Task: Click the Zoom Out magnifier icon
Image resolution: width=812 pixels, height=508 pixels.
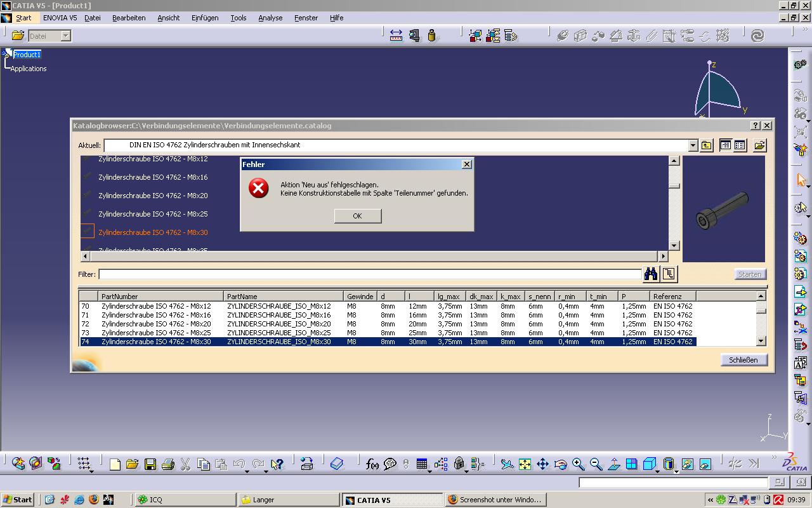Action: [x=596, y=464]
